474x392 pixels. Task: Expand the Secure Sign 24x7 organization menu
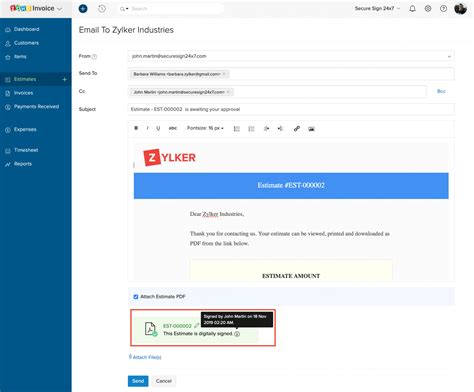coord(377,8)
